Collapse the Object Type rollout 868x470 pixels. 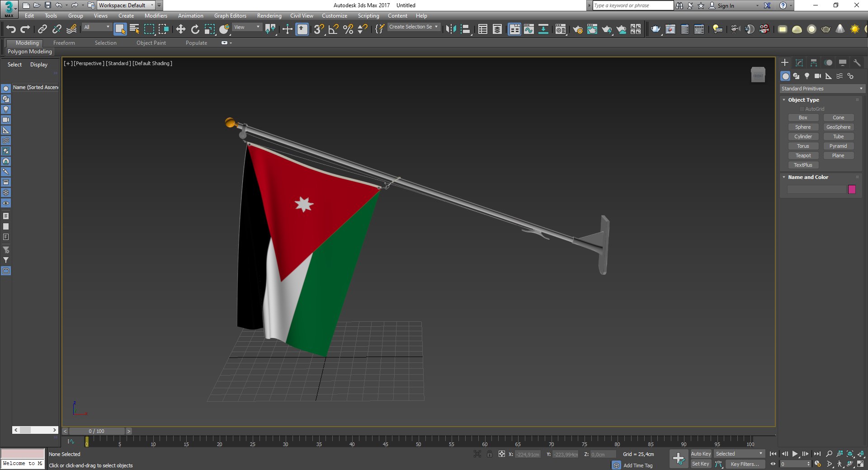(x=784, y=100)
